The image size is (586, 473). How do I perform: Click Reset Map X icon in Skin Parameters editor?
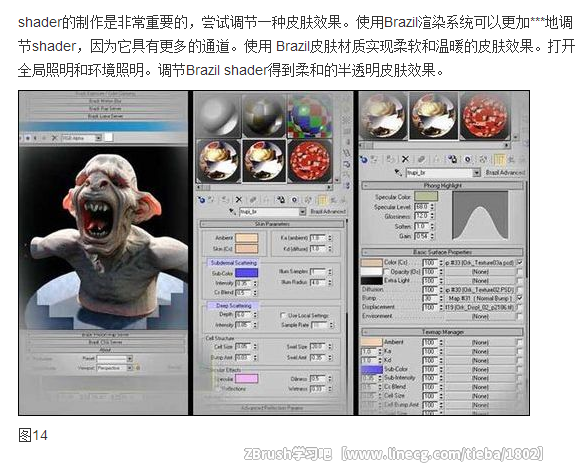[239, 200]
